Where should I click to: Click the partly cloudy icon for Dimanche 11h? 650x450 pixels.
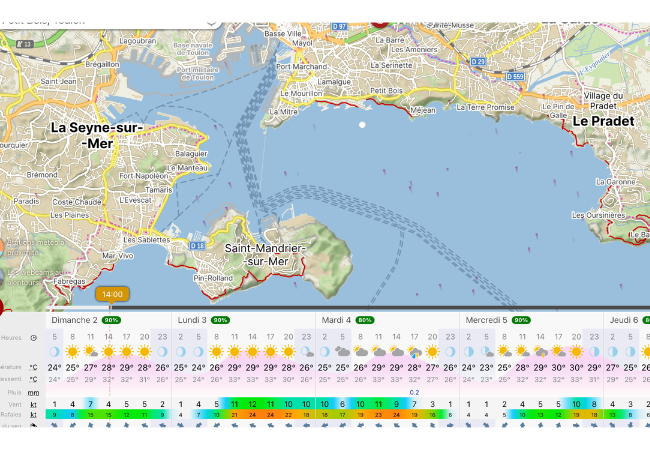coord(91,352)
